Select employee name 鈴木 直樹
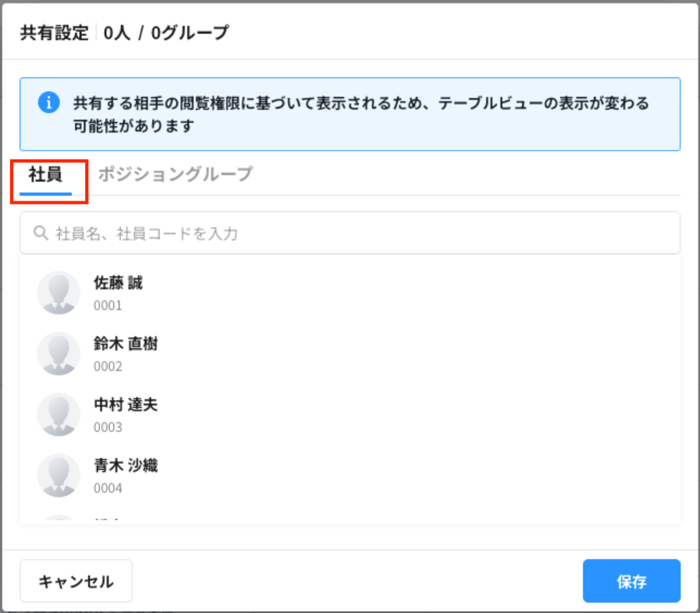Image resolution: width=700 pixels, height=613 pixels. tap(125, 344)
